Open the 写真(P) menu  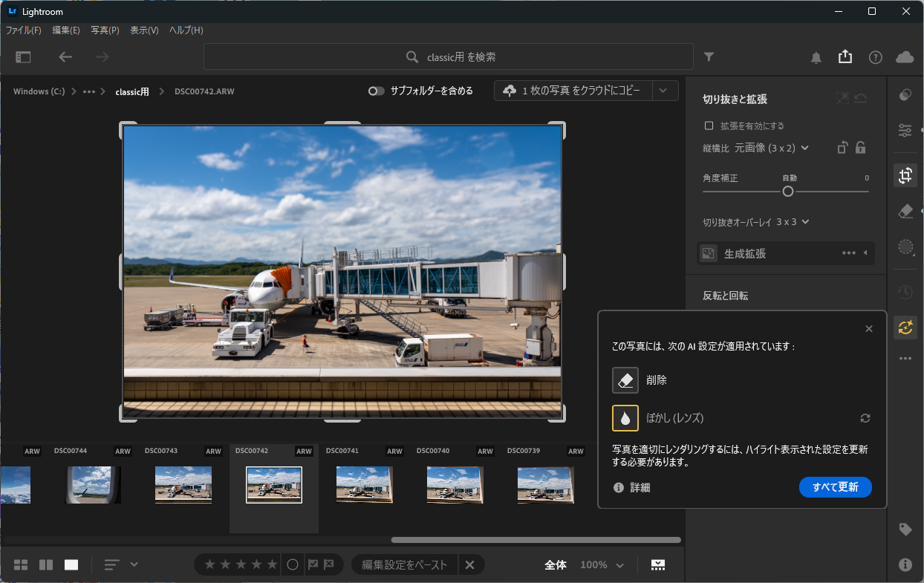[x=105, y=30]
